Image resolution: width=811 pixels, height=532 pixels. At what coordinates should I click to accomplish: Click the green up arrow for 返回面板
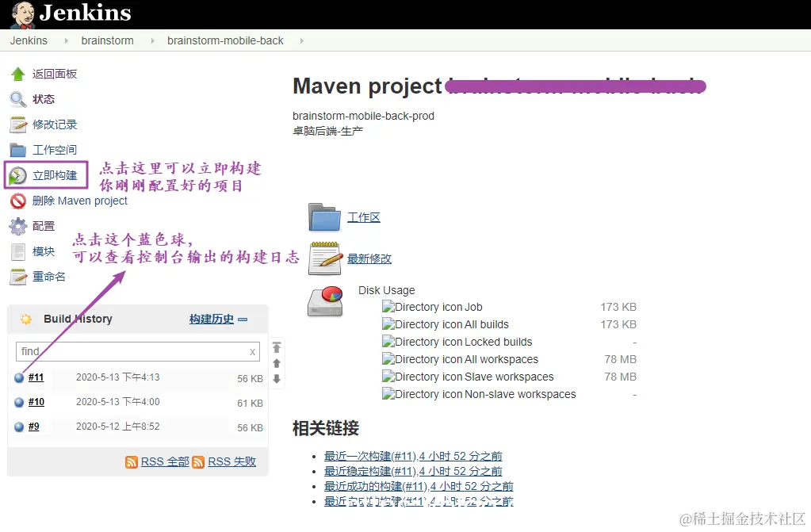pos(17,74)
